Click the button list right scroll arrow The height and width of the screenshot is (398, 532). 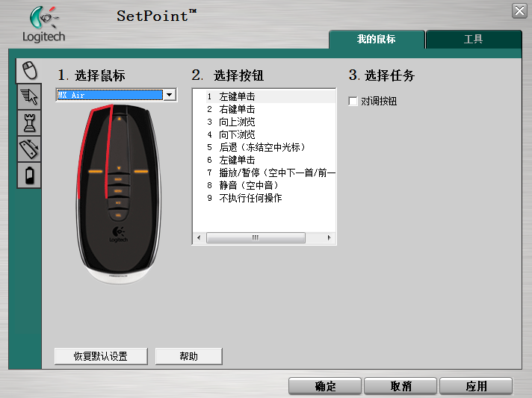click(329, 237)
